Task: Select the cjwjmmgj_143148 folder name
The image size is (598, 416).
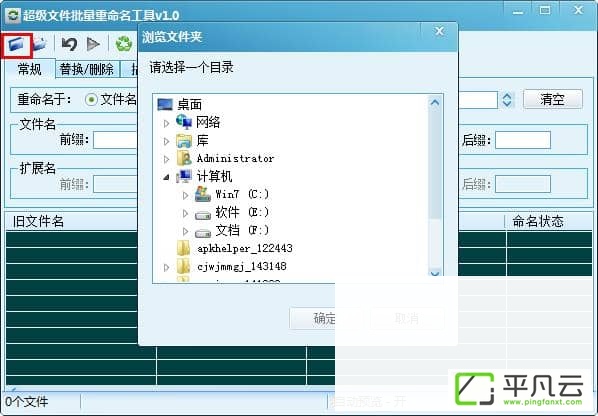Action: pyautogui.click(x=242, y=267)
